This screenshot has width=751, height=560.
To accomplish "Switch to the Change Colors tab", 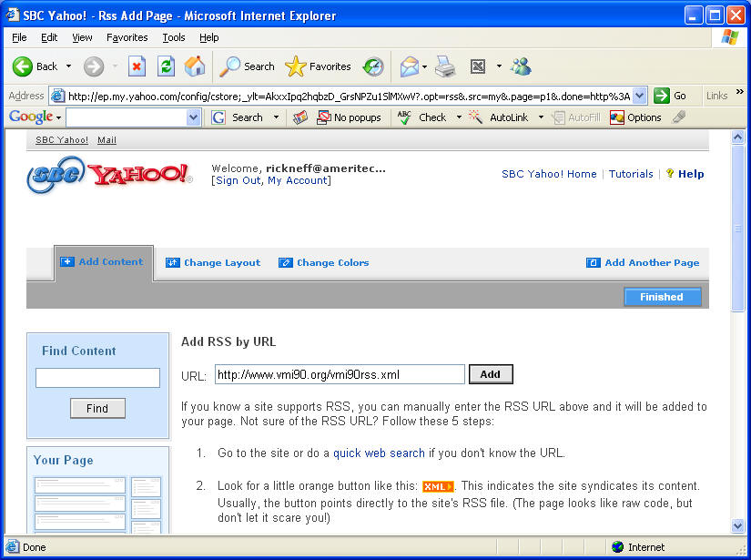I will [x=324, y=262].
